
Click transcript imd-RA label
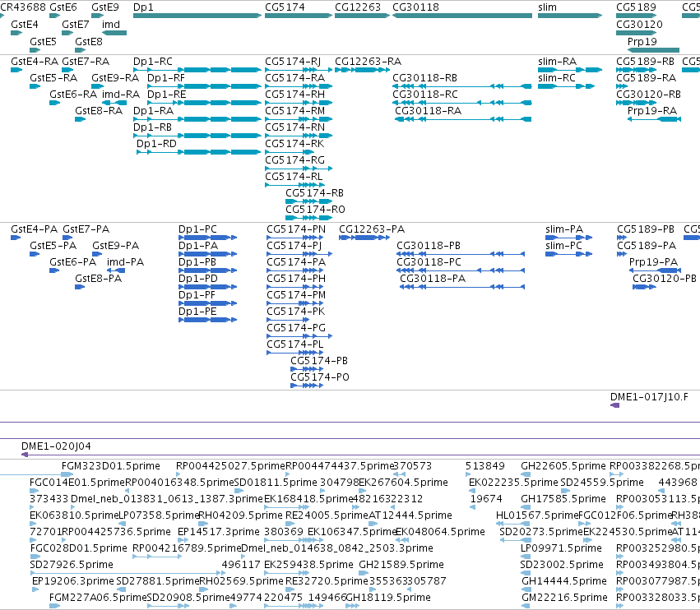coord(121,95)
